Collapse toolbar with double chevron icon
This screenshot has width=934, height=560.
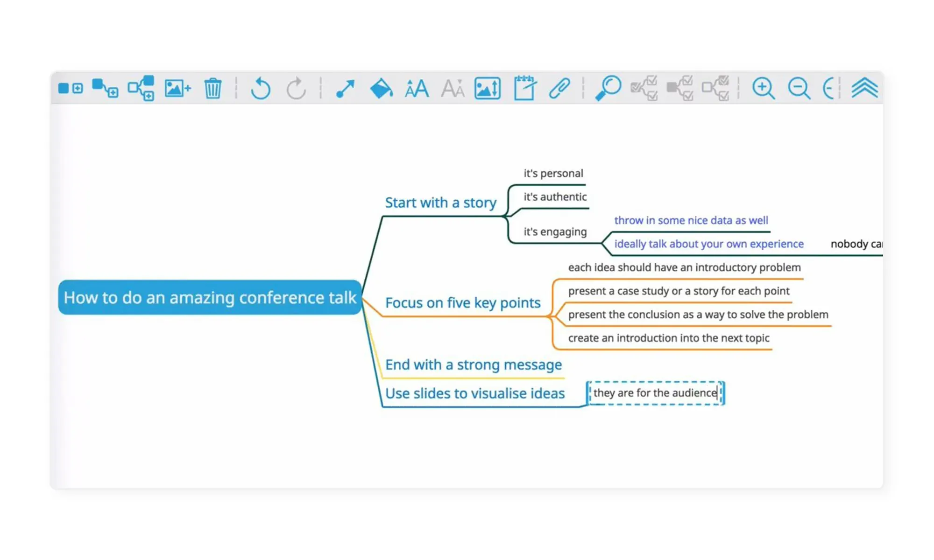(x=864, y=88)
